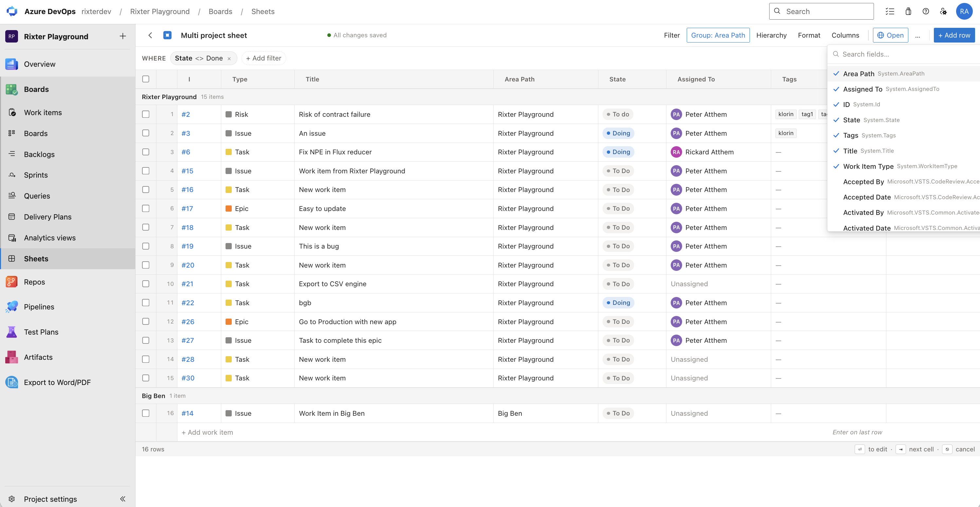Open the Filter panel
The image size is (980, 507).
pyautogui.click(x=671, y=35)
